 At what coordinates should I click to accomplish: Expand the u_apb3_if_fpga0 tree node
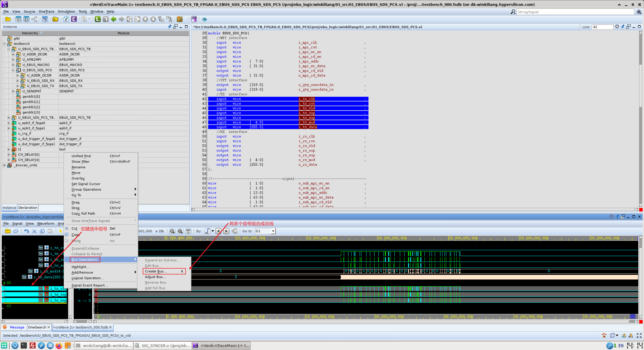coord(9,123)
